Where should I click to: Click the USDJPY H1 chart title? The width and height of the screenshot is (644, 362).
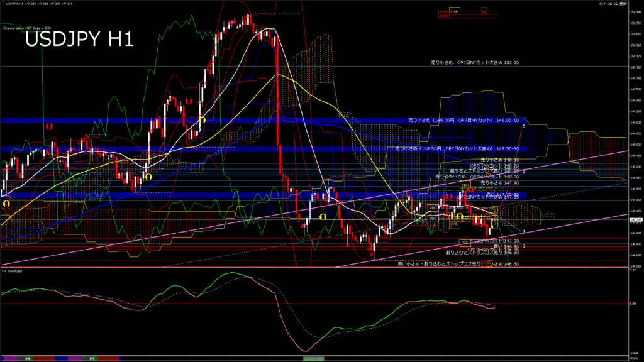[x=79, y=40]
